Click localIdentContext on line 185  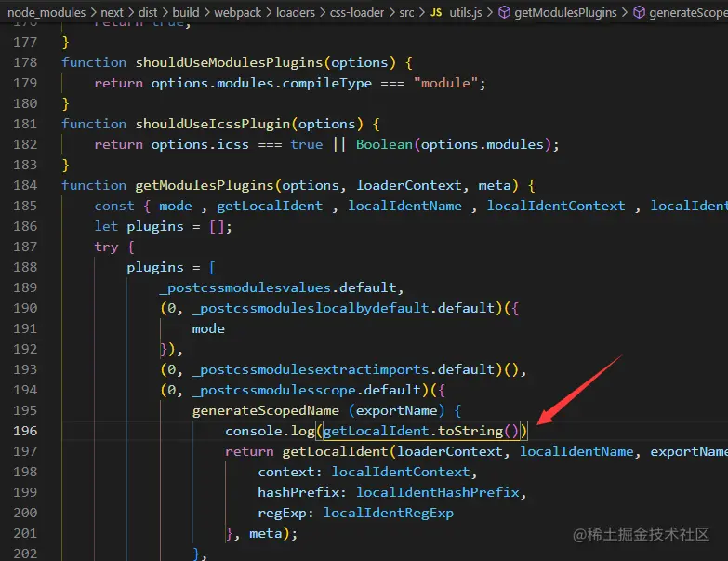(556, 206)
